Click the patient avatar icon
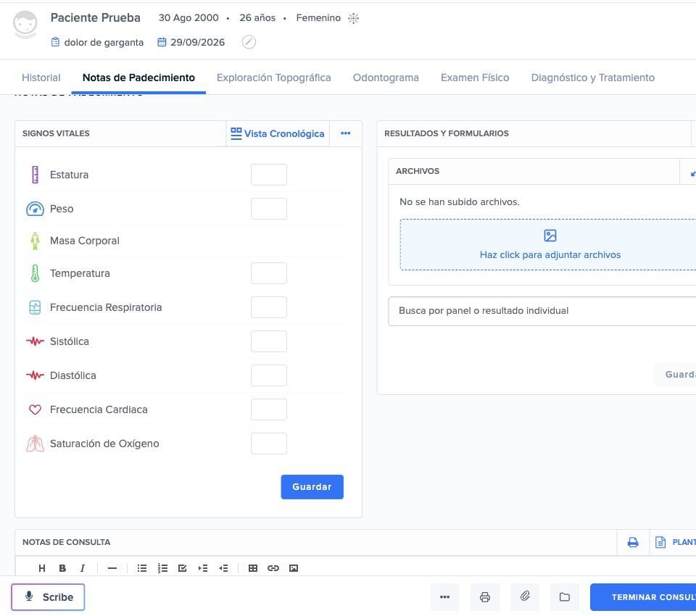 point(25,25)
